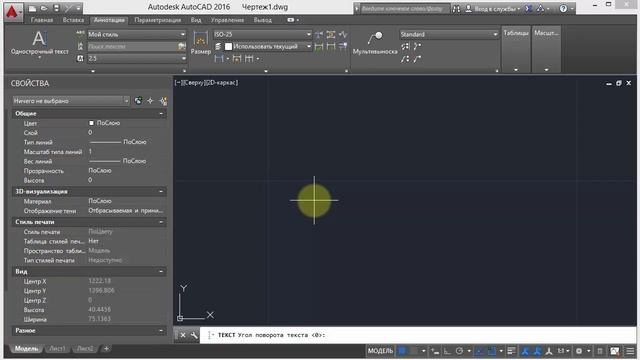This screenshot has width=640, height=360.
Task: Click the linear dimension icon below Размер
Action: click(x=219, y=59)
